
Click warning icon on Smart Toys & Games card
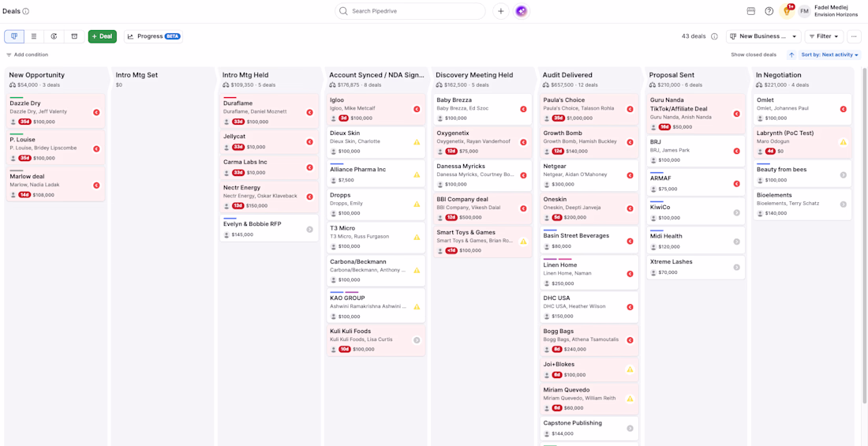click(x=523, y=242)
